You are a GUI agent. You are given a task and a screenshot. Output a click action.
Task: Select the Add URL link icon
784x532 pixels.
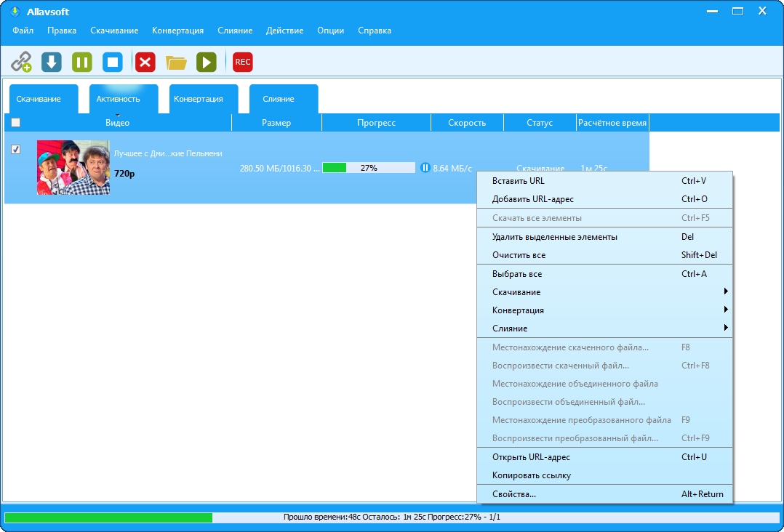coord(20,62)
